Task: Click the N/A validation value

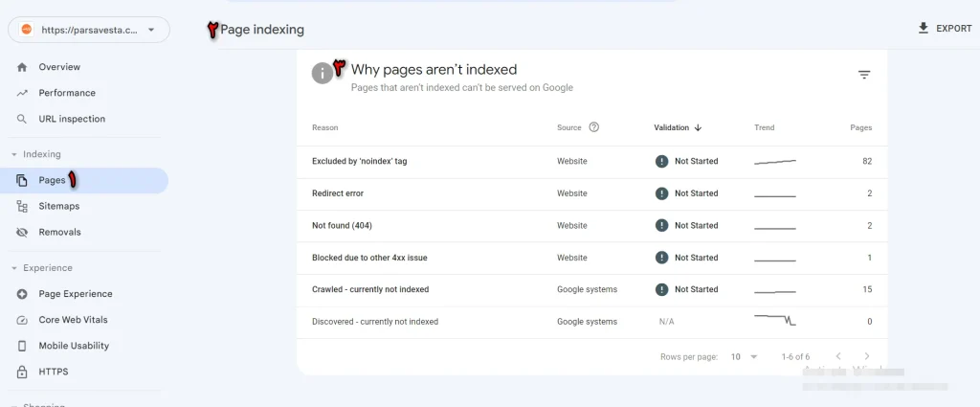Action: pos(666,322)
